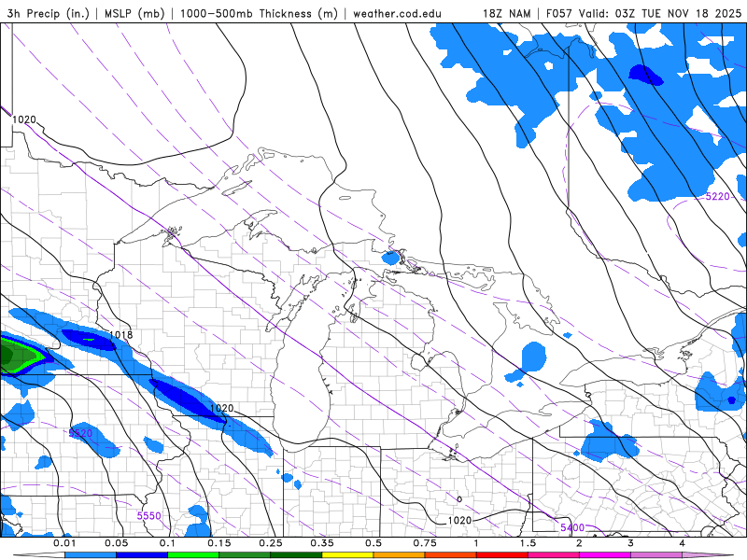Click the 1018 isobar label
The image size is (747, 560).
120,335
